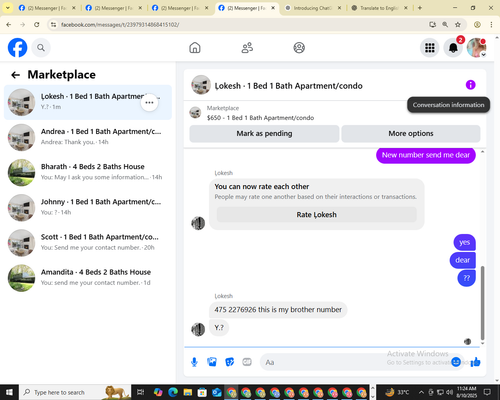Go back using Marketplace back arrow
Screen dimensions: 500x400
click(15, 75)
